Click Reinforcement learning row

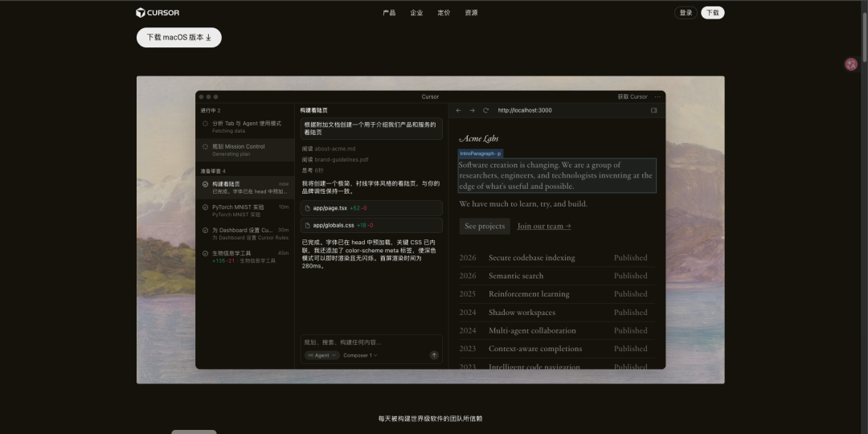click(556, 294)
